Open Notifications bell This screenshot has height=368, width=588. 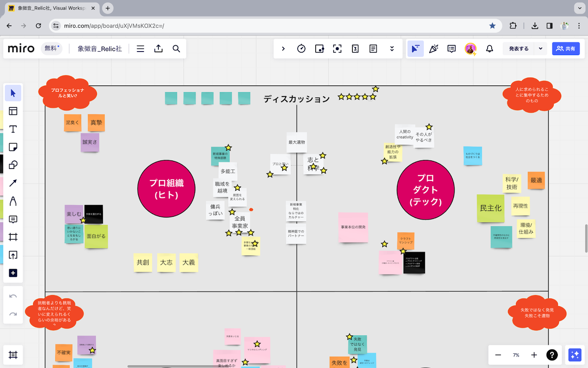click(490, 49)
